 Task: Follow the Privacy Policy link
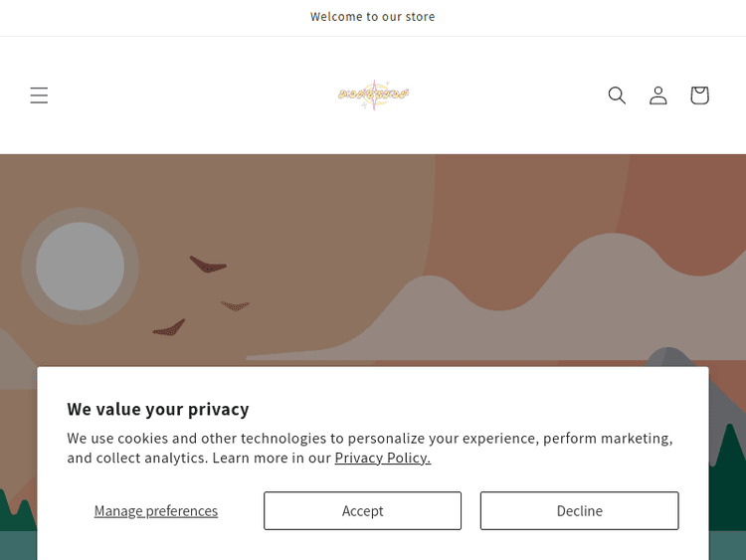(382, 458)
